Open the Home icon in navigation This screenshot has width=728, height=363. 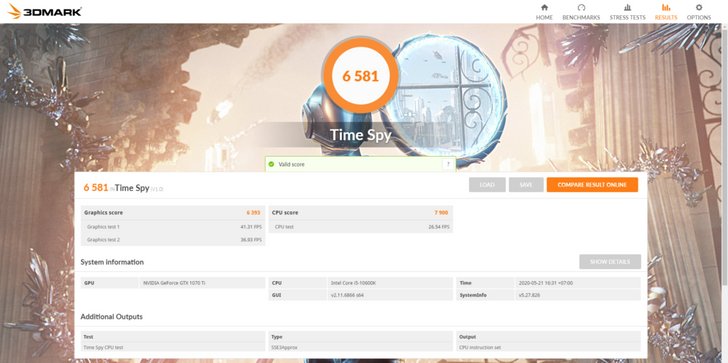(544, 7)
